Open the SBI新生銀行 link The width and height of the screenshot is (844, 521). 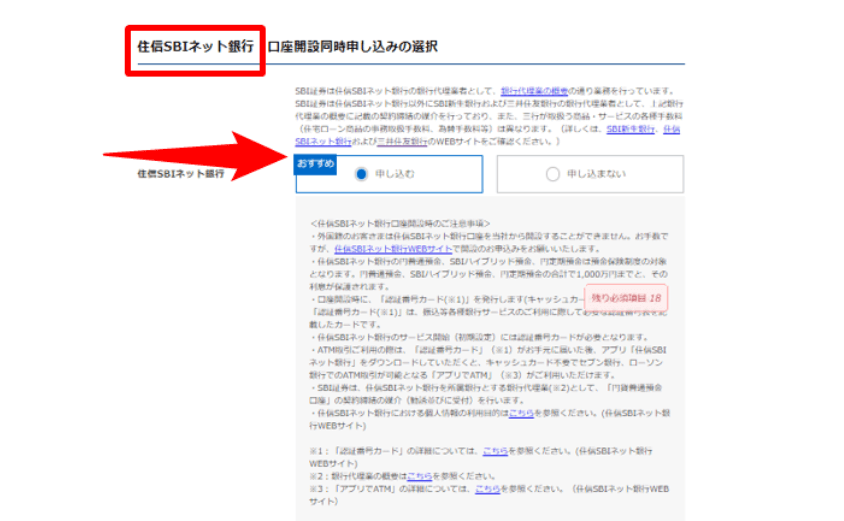click(630, 129)
